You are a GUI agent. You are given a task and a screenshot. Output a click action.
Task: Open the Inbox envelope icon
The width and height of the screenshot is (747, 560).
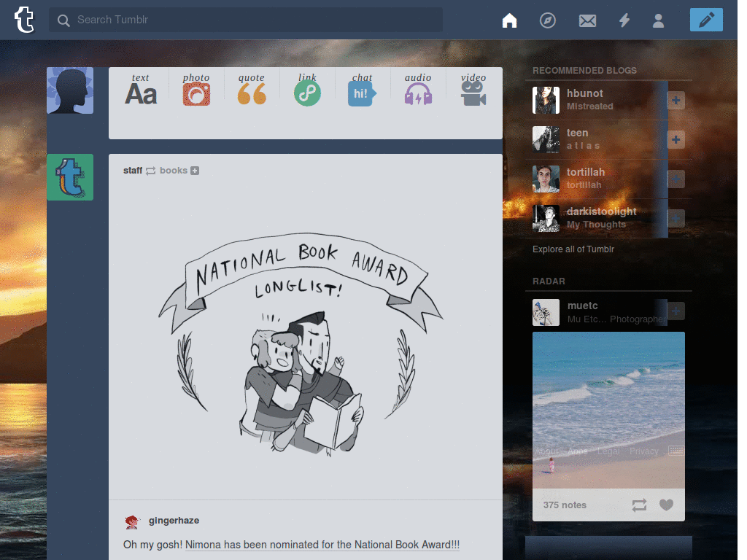click(x=587, y=20)
